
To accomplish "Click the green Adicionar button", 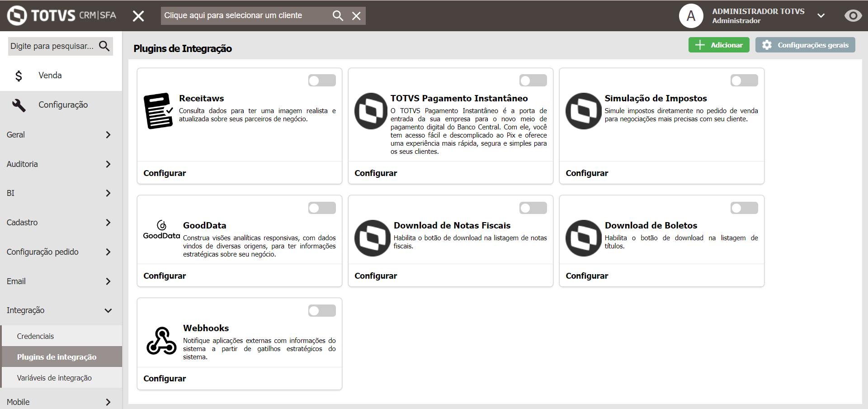I will pyautogui.click(x=719, y=45).
